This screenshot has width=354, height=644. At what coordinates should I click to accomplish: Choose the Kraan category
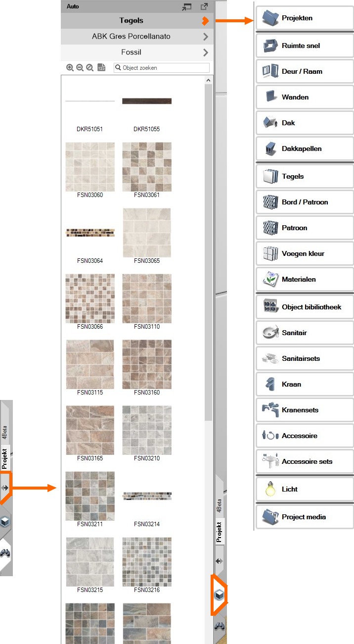pyautogui.click(x=305, y=384)
